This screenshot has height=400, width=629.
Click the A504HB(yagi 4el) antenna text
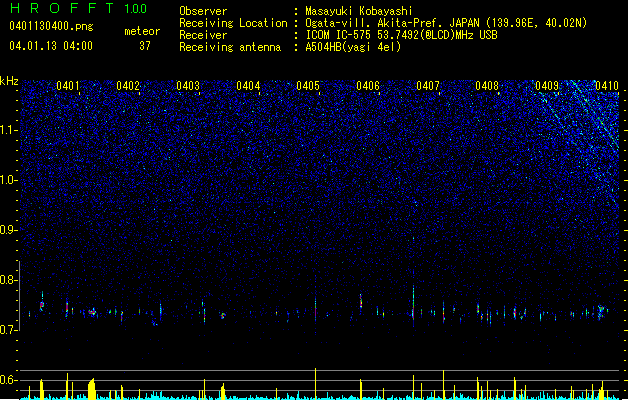353,47
